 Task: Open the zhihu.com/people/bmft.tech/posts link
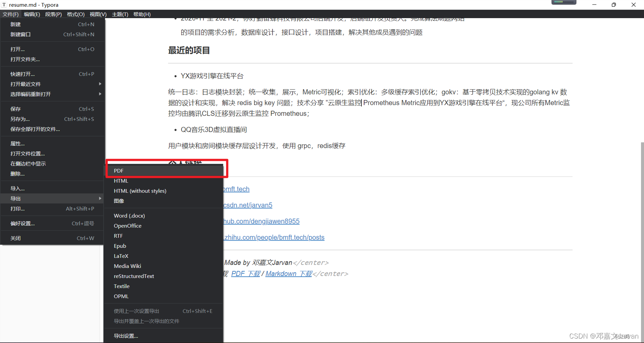coord(274,238)
